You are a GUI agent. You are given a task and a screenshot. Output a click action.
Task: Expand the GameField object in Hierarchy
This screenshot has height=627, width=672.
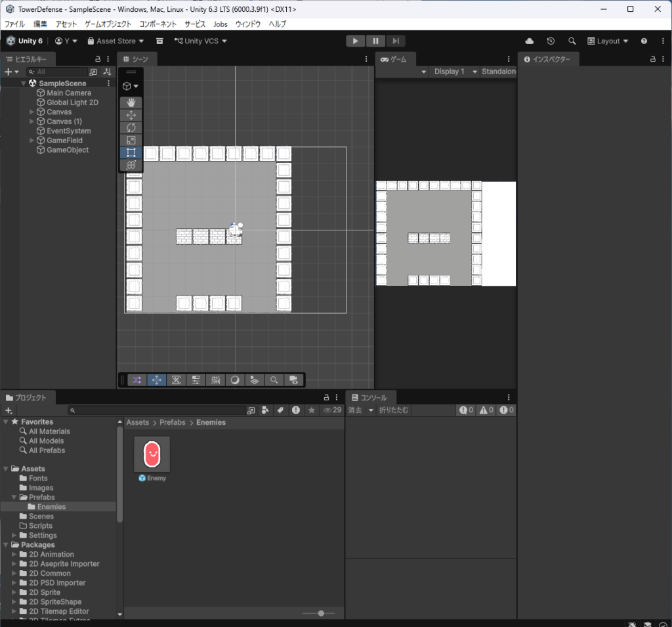click(32, 141)
